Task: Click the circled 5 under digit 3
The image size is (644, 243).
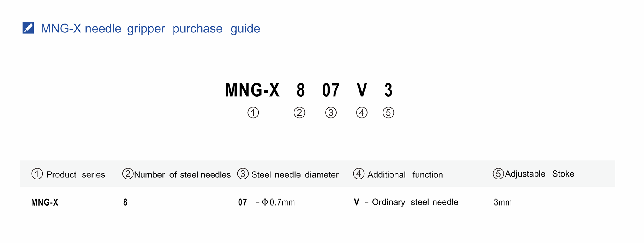Action: [x=388, y=113]
